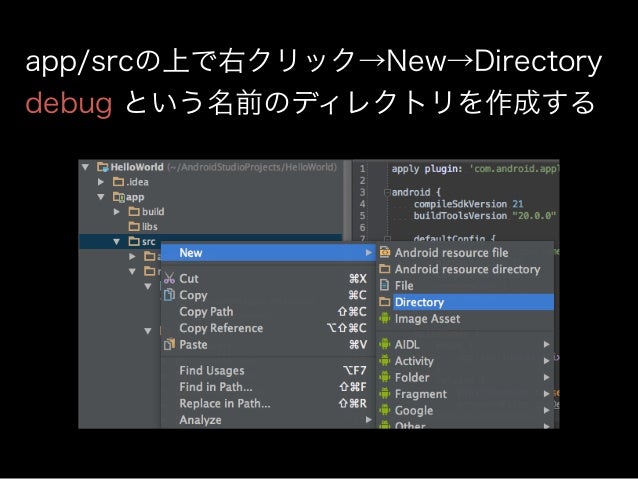Click the Image Asset android icon
The width and height of the screenshot is (638, 479).
pos(385,318)
